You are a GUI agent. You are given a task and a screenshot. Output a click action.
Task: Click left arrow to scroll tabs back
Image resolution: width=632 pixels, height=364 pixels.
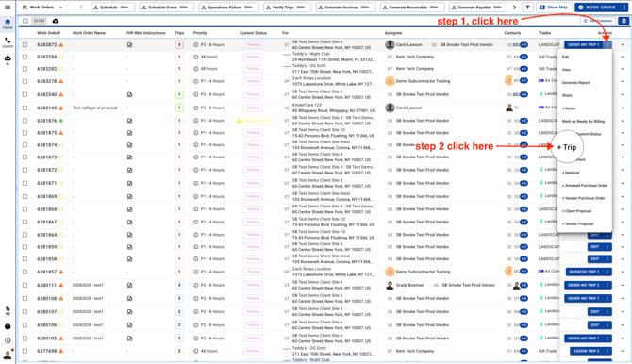pos(81,8)
